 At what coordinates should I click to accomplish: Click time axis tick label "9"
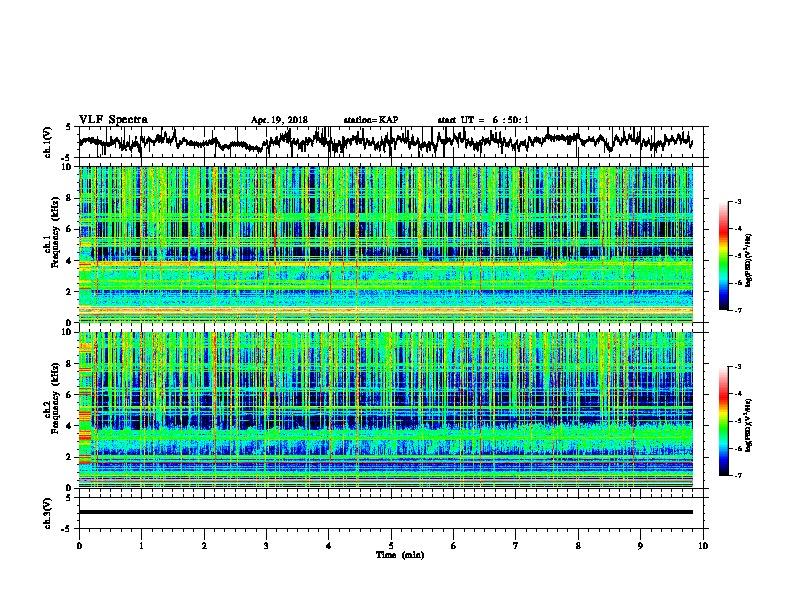(x=640, y=546)
